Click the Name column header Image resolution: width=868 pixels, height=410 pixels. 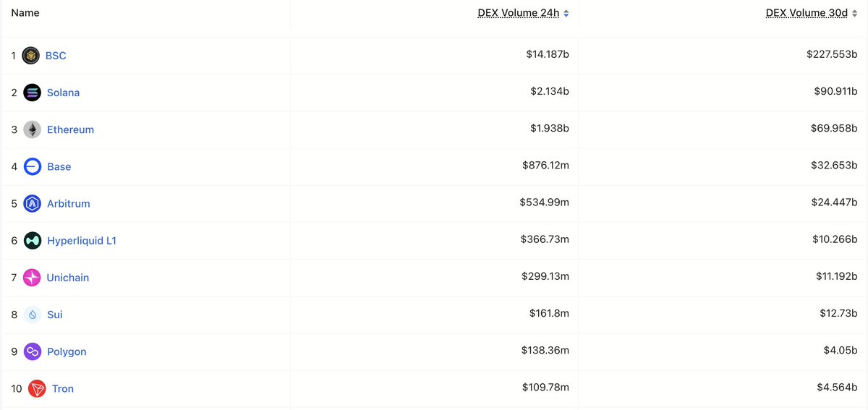[25, 13]
